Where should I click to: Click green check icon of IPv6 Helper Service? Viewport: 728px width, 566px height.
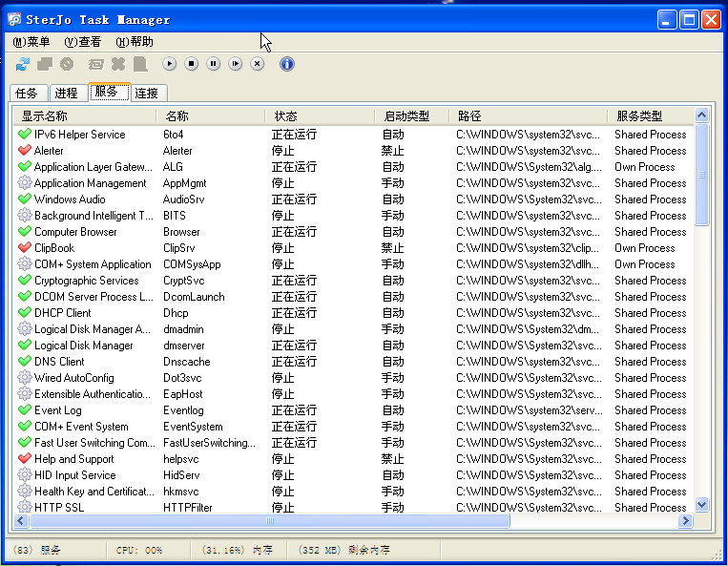(25, 135)
